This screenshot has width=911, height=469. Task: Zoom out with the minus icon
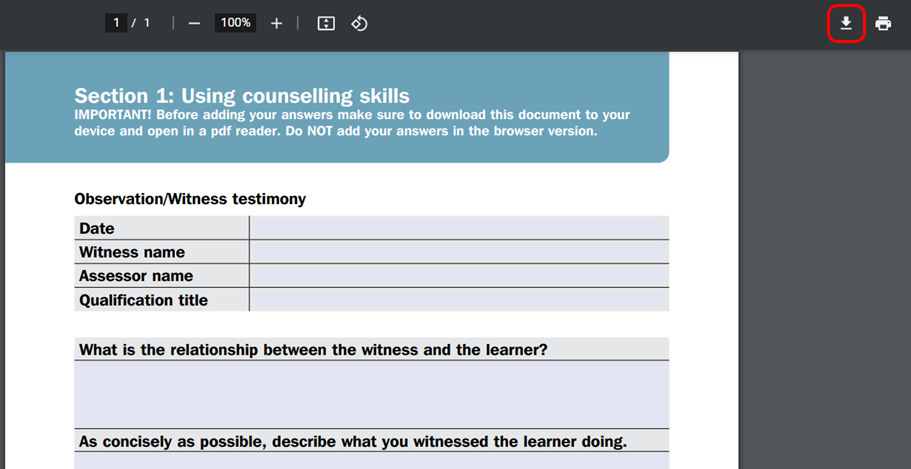pos(194,23)
